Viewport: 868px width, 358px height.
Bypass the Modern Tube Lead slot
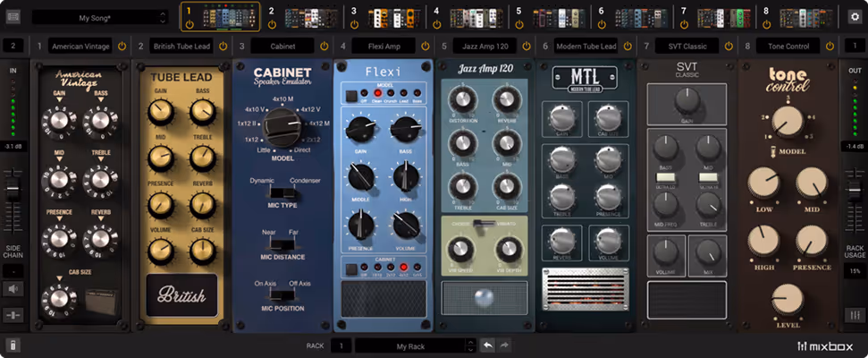(628, 46)
